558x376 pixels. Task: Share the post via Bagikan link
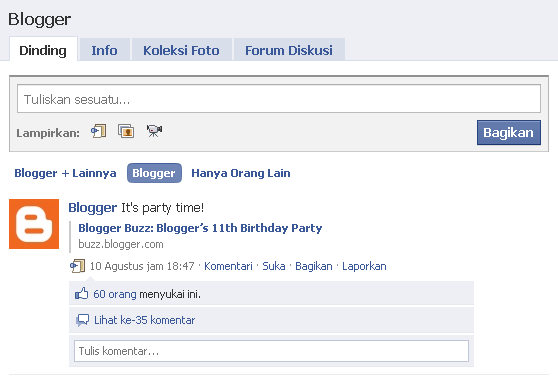314,266
